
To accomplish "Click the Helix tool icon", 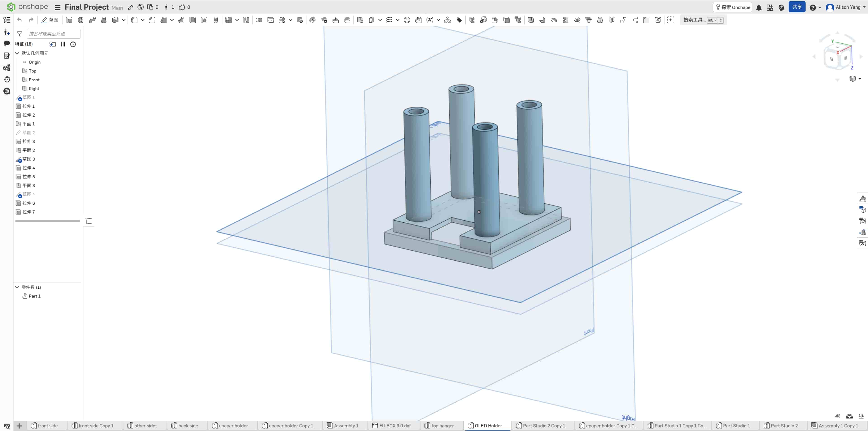I will pyautogui.click(x=389, y=20).
